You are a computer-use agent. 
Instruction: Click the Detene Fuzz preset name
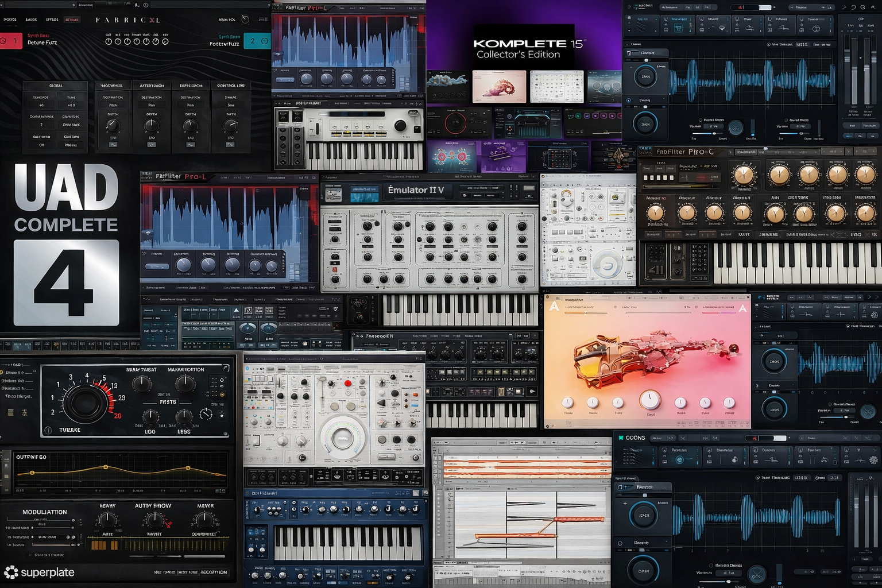(42, 42)
